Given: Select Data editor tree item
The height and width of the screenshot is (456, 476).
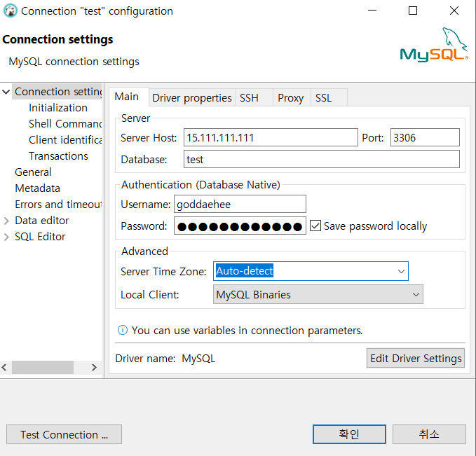Looking at the screenshot, I should [41, 221].
